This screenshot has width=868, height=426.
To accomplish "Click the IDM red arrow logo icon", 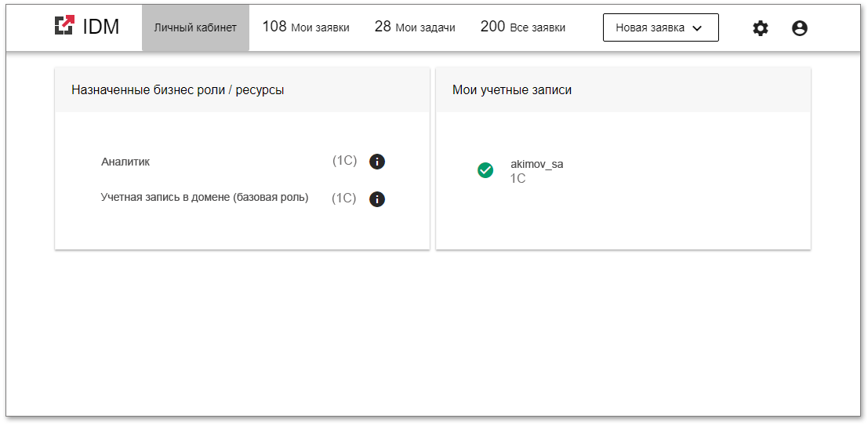I will coord(64,26).
